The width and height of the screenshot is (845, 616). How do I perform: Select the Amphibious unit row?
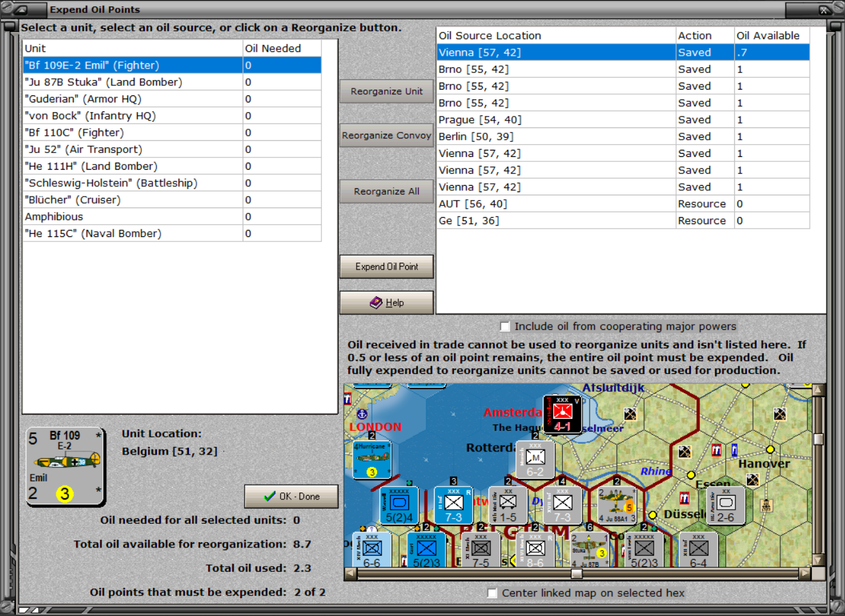click(172, 216)
